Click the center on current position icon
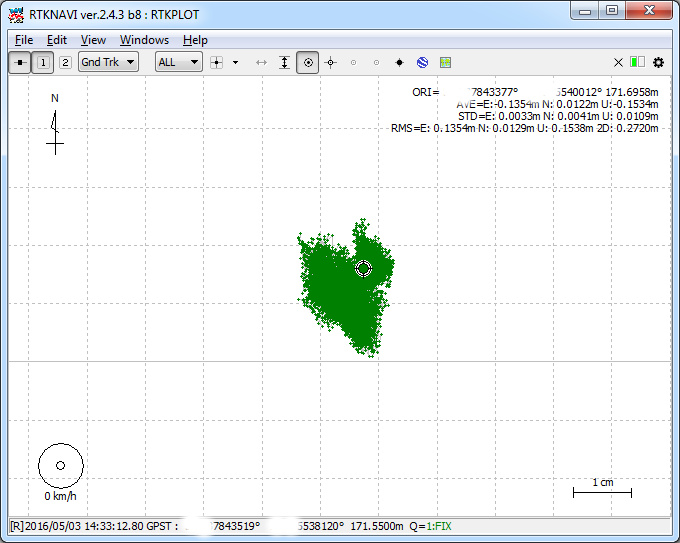Screen dimensions: 680x543 (x=308, y=62)
